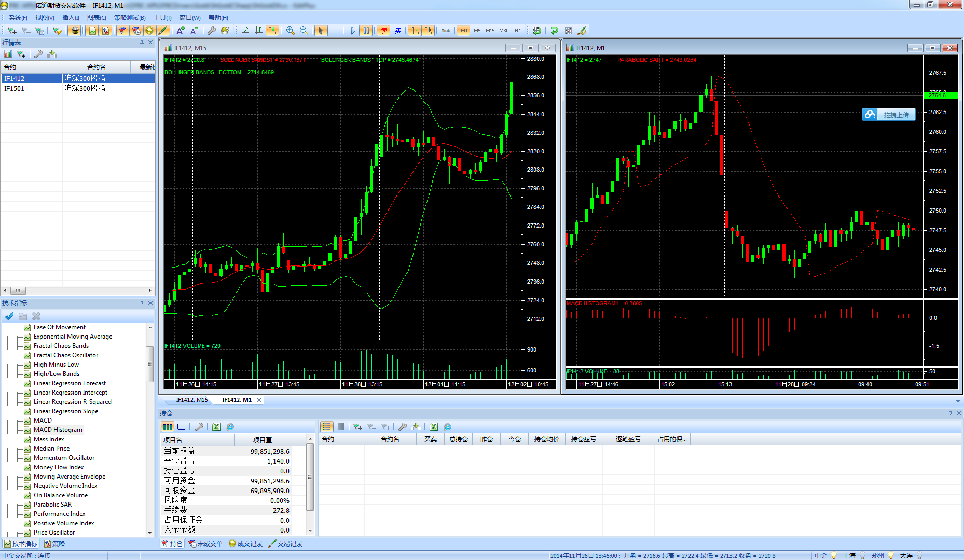Click the zoom out magnifier icon

click(304, 31)
